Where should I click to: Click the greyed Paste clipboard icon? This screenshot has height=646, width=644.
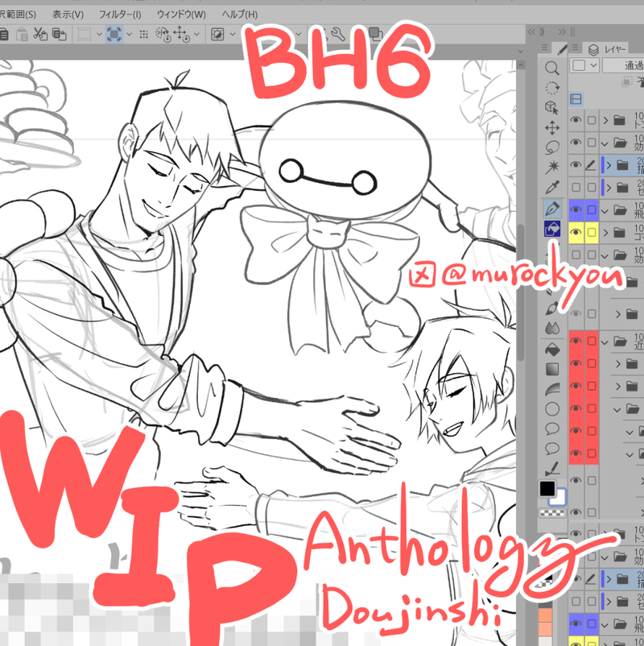coord(22,35)
